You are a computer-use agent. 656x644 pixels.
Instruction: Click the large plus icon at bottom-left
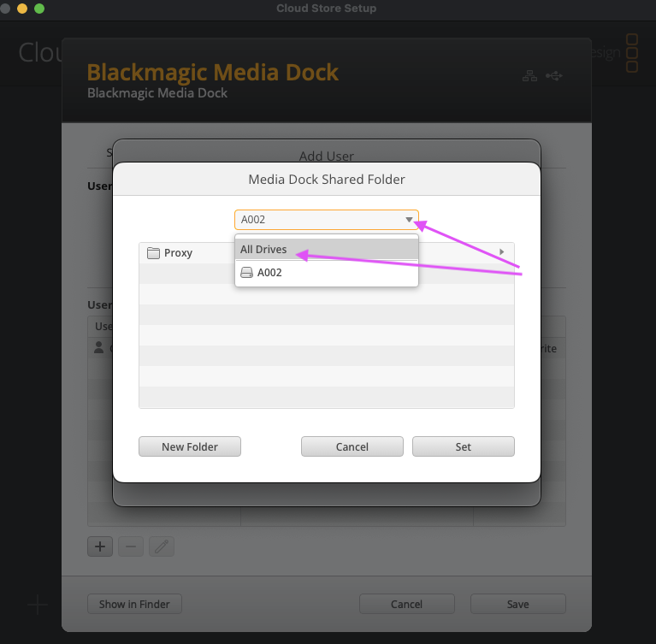pyautogui.click(x=38, y=605)
